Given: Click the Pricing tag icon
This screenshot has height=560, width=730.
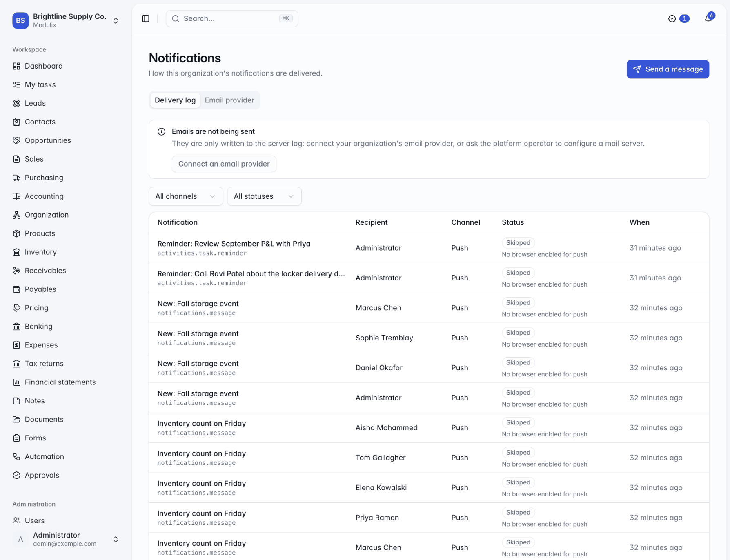Looking at the screenshot, I should (x=16, y=308).
